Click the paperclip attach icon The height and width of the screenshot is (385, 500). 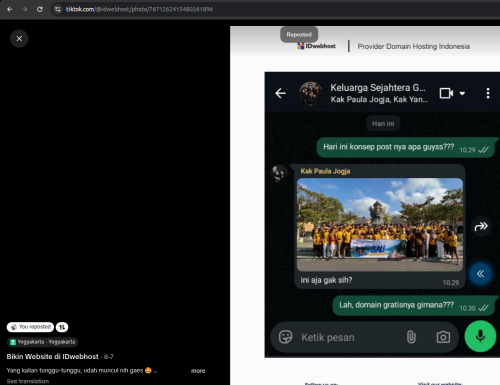coord(411,337)
